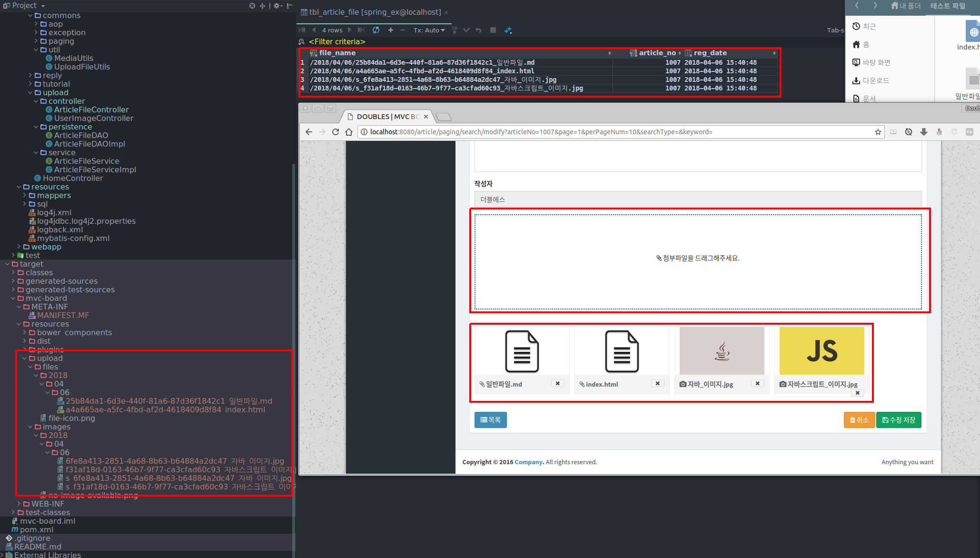Reload the table data with the refresh icon
Screen dimensions: 980x558
(x=376, y=30)
